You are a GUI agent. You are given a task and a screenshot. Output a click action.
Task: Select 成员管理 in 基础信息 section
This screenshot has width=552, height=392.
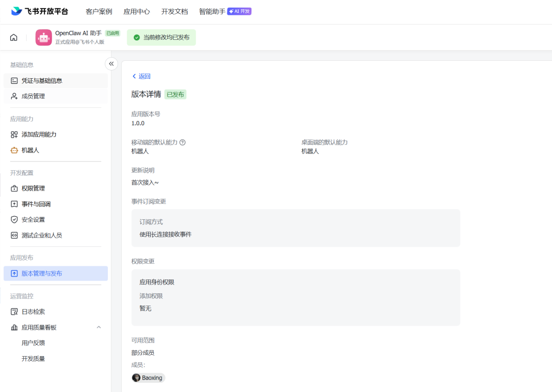pyautogui.click(x=31, y=96)
